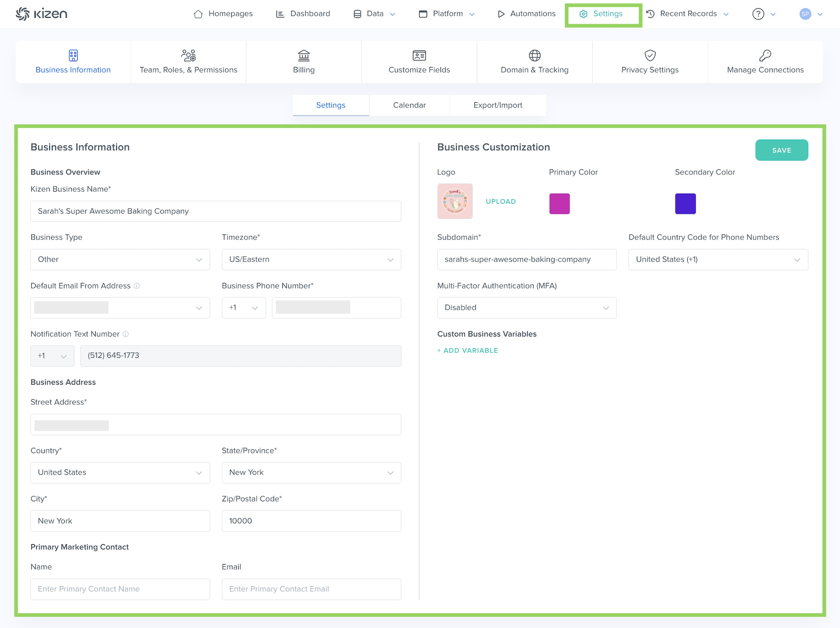Image resolution: width=840 pixels, height=628 pixels.
Task: Open Team, Roles, & Permissions icon
Action: click(188, 55)
